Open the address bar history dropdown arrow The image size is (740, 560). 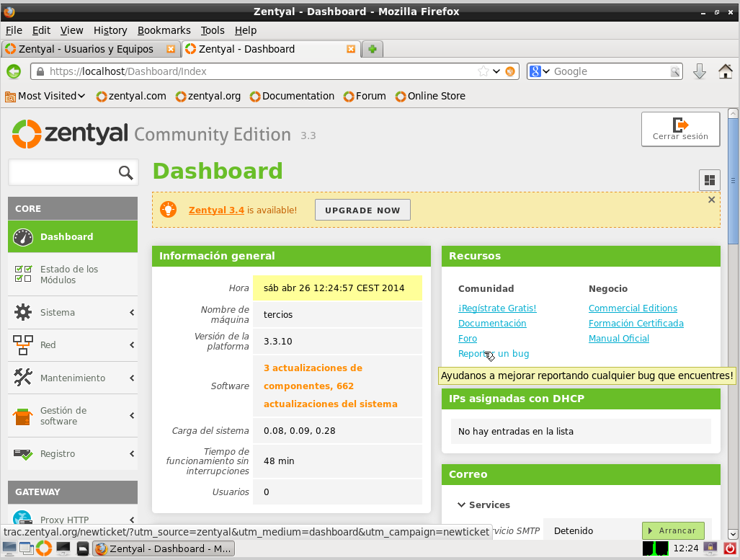(496, 71)
